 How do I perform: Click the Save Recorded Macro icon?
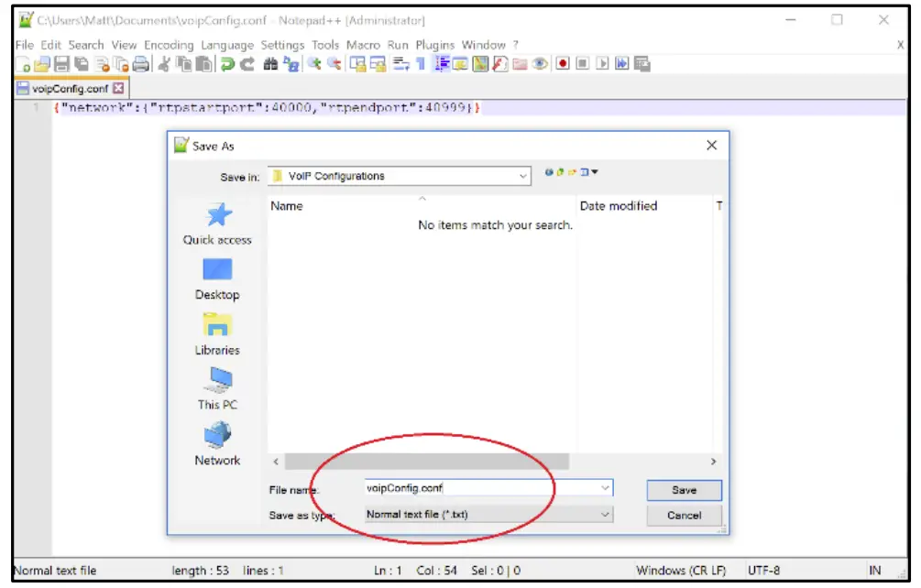tap(642, 64)
